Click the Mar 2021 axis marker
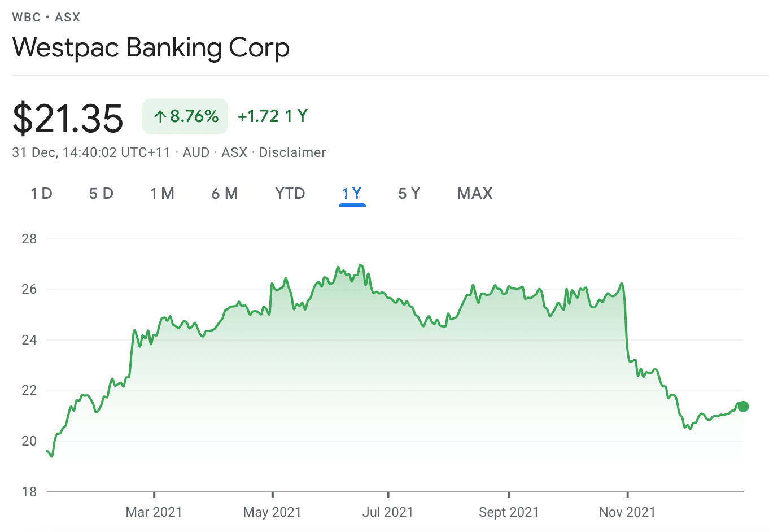The image size is (769, 532). [154, 512]
